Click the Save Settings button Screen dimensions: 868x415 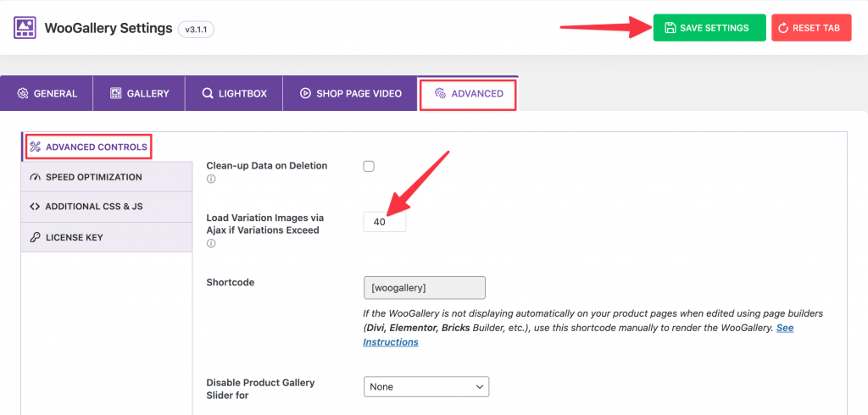tap(709, 28)
